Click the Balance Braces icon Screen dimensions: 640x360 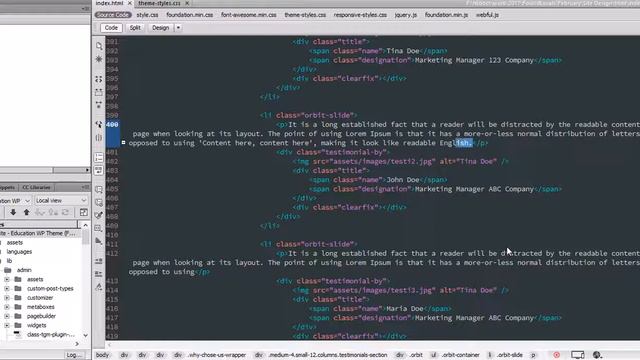pyautogui.click(x=99, y=138)
